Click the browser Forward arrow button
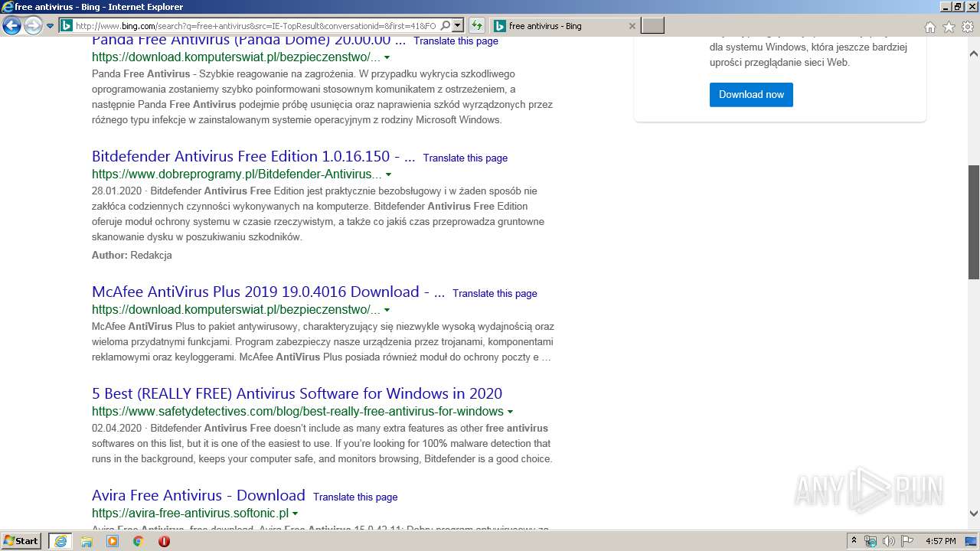 coord(33,26)
